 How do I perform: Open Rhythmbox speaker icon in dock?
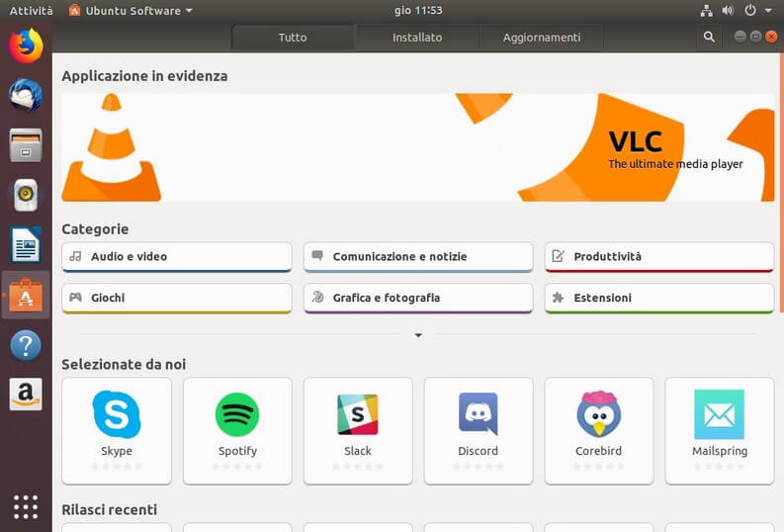tap(26, 195)
